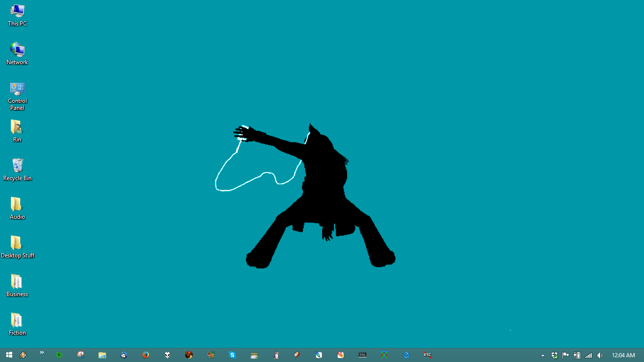Launch Skype from the taskbar

pyautogui.click(x=232, y=355)
